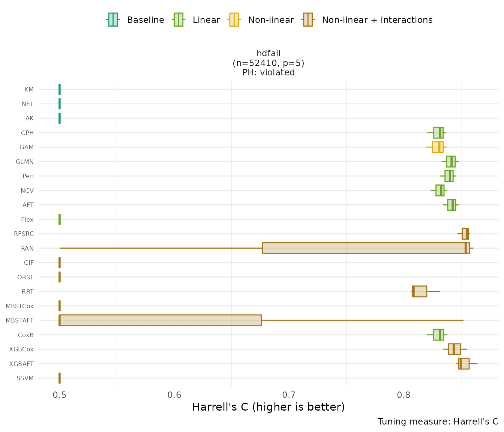
Task: Click the Non-linear + interactions legend swatch
Action: (x=308, y=20)
